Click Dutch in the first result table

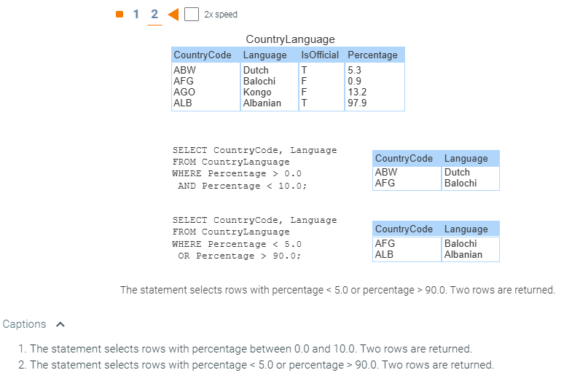click(x=458, y=173)
